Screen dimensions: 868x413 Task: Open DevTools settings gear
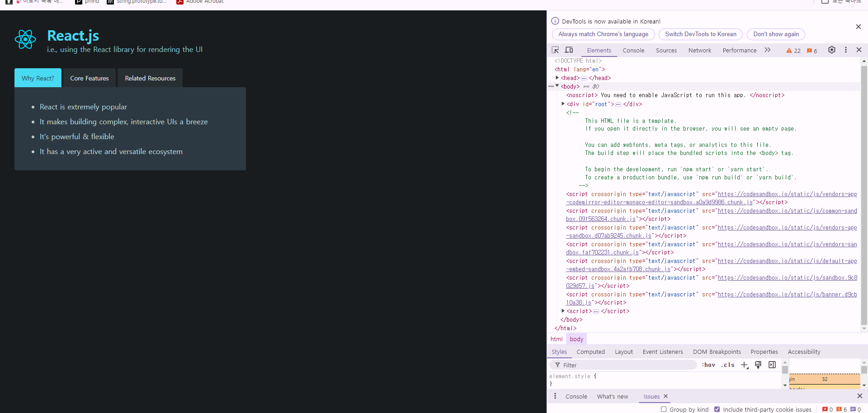[x=832, y=50]
